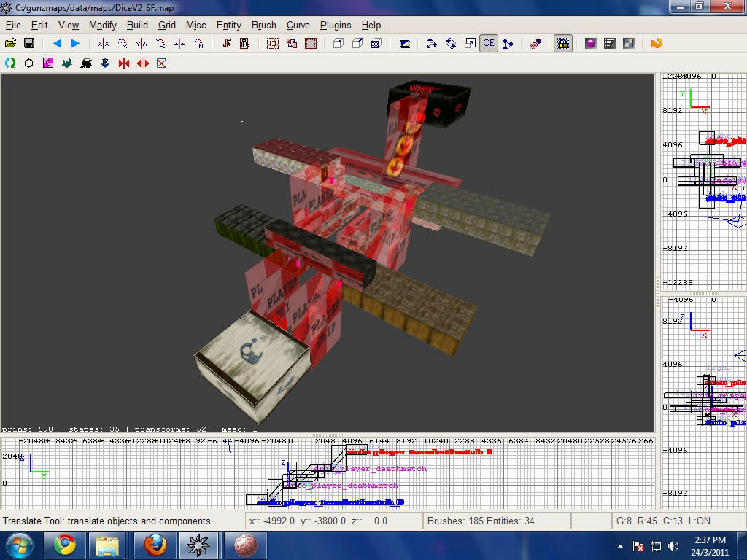Open the Curve menu
This screenshot has height=560, width=747.
[298, 25]
